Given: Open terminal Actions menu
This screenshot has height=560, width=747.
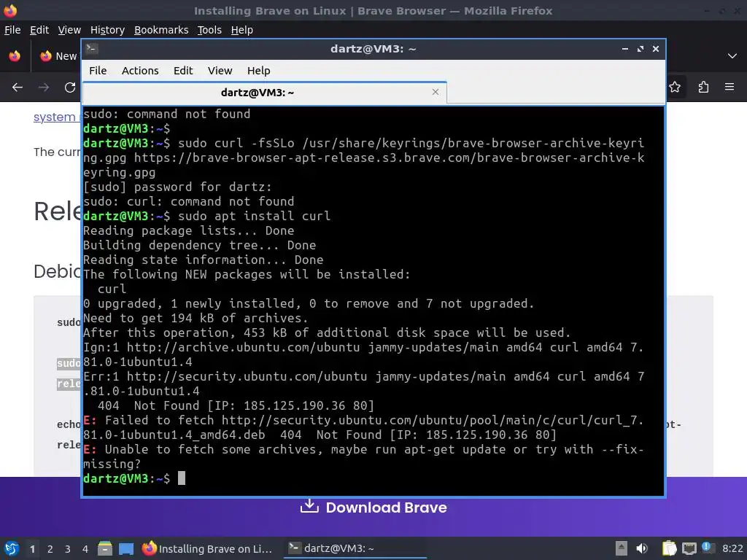Looking at the screenshot, I should [140, 71].
